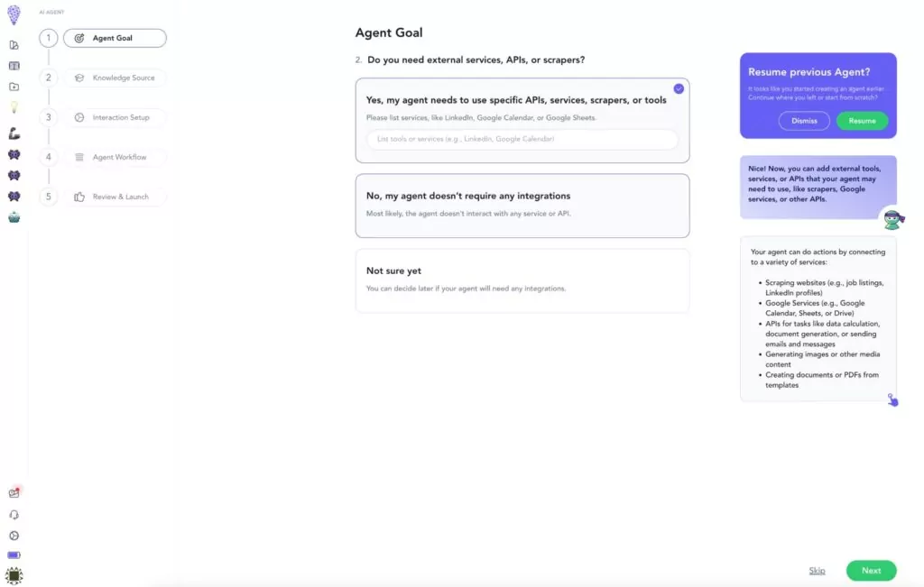Click the green Next button
924x587 pixels.
(x=871, y=571)
